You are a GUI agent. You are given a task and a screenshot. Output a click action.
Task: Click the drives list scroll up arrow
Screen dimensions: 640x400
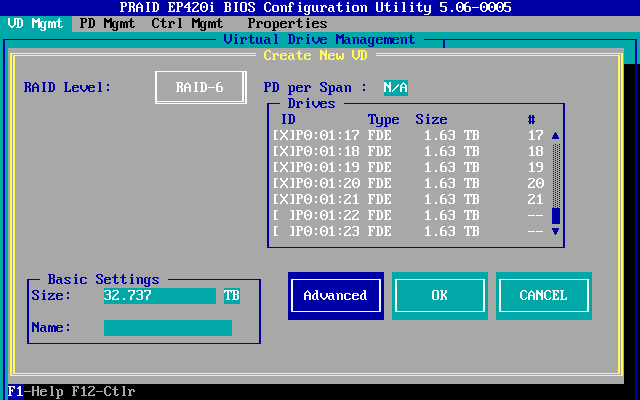pyautogui.click(x=556, y=136)
